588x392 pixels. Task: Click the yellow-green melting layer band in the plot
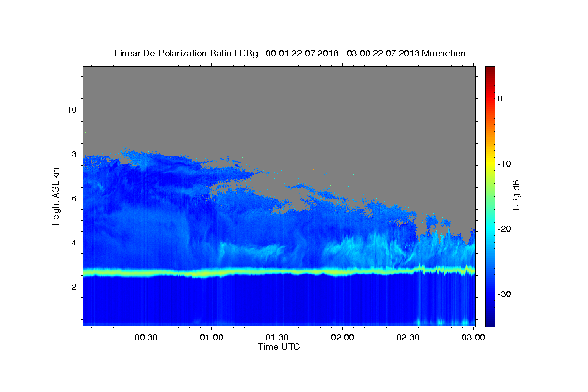279,271
